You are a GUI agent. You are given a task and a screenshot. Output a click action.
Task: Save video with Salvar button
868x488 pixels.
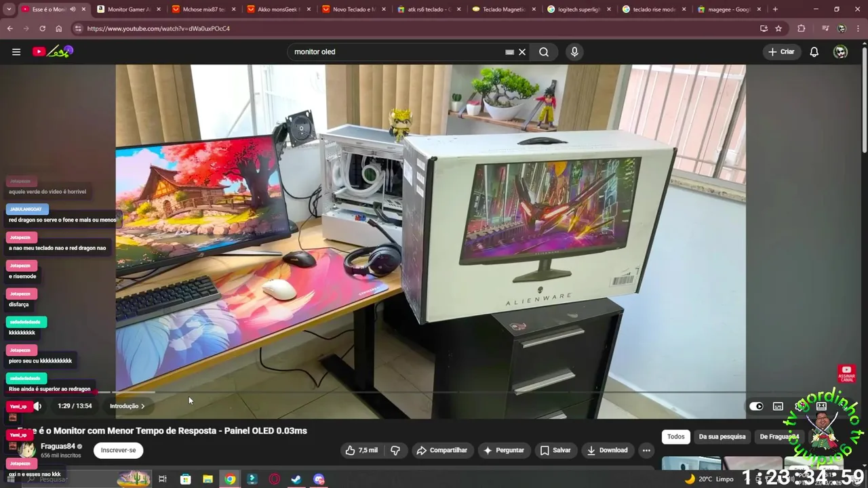pos(555,450)
